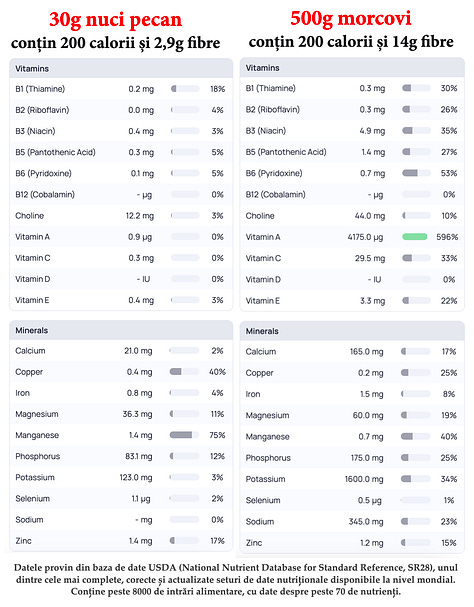Click the green Vitamin A progress bar for carrots
The height and width of the screenshot is (607, 474).
click(415, 237)
